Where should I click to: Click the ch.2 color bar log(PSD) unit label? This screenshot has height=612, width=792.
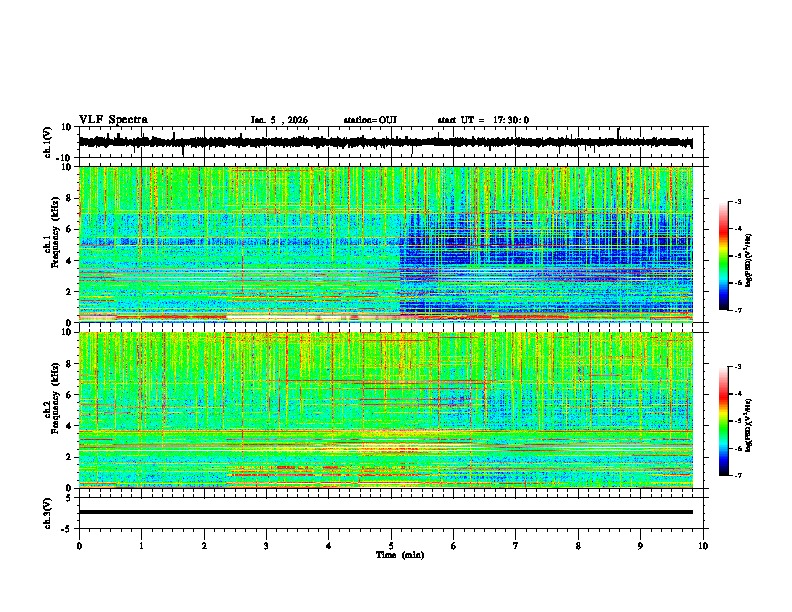pyautogui.click(x=749, y=425)
